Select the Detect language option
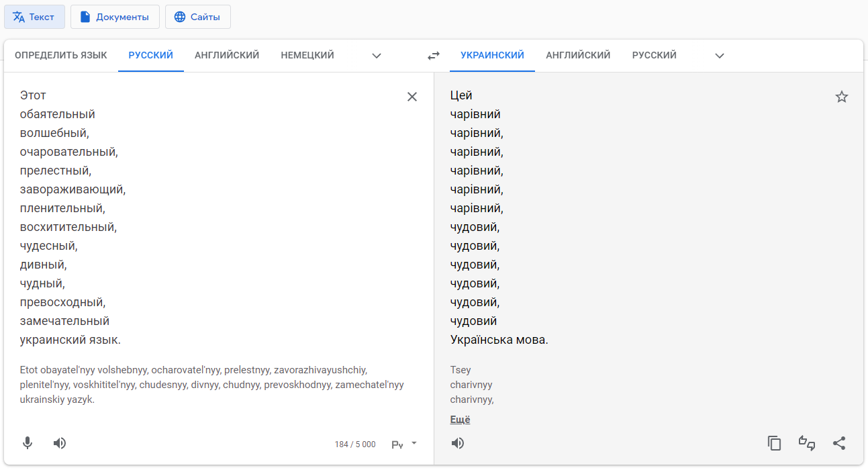Image resolution: width=868 pixels, height=470 pixels. 61,56
